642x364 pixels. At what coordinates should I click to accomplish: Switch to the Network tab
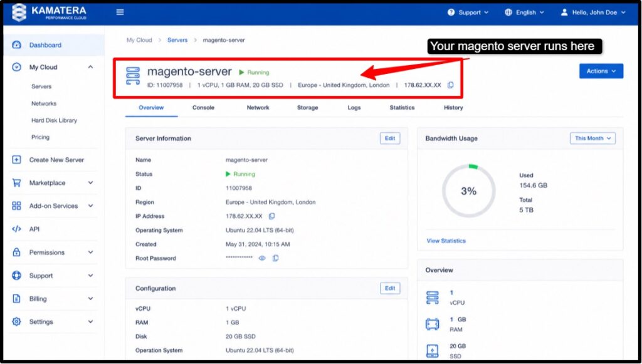tap(258, 108)
